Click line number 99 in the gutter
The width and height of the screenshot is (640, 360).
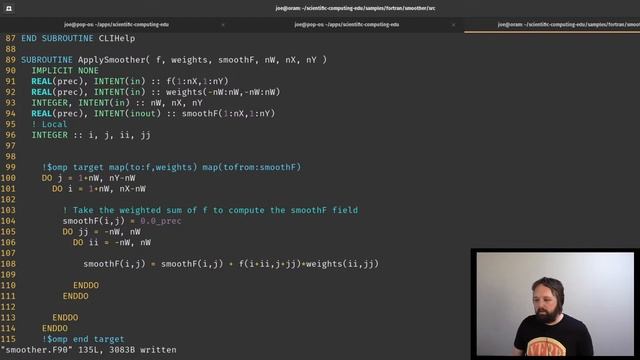click(10, 167)
